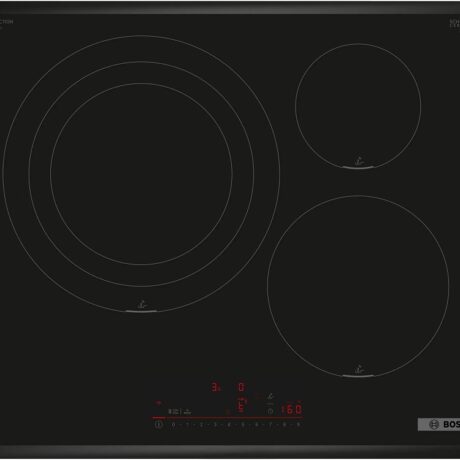
Task: Set power level 9 on the slider
Action: [x=298, y=425]
